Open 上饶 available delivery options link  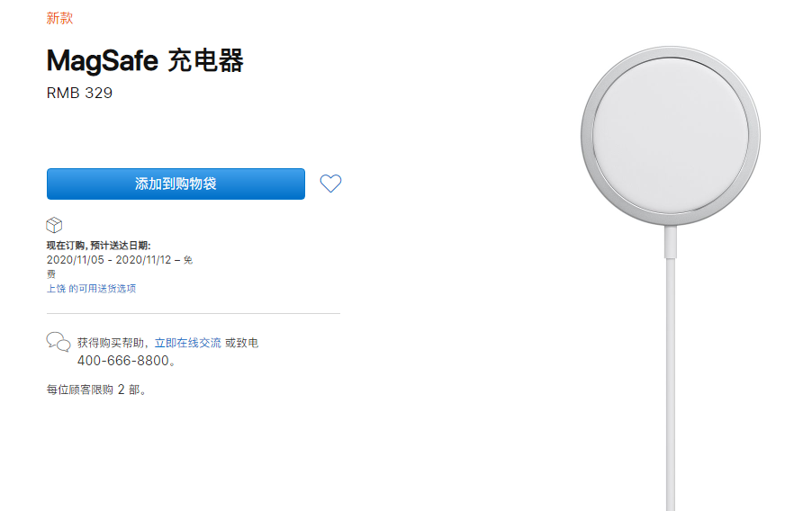[x=91, y=289]
